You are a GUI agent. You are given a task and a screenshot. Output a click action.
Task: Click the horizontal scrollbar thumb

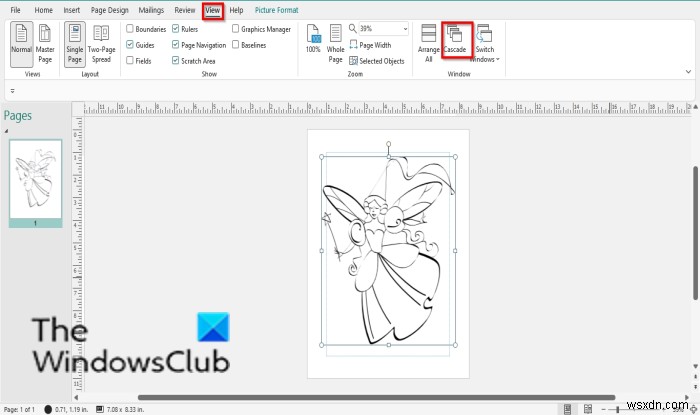click(x=376, y=397)
